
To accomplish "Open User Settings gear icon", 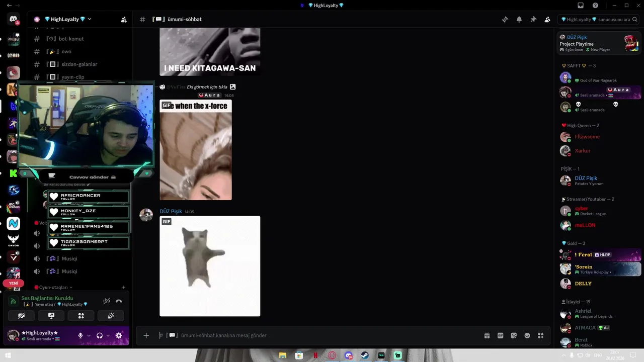I will pyautogui.click(x=119, y=335).
